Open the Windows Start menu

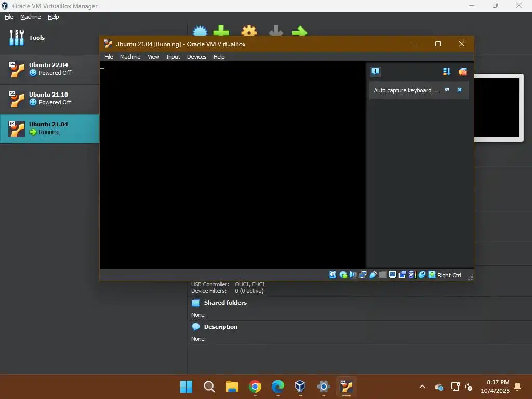[x=186, y=387]
